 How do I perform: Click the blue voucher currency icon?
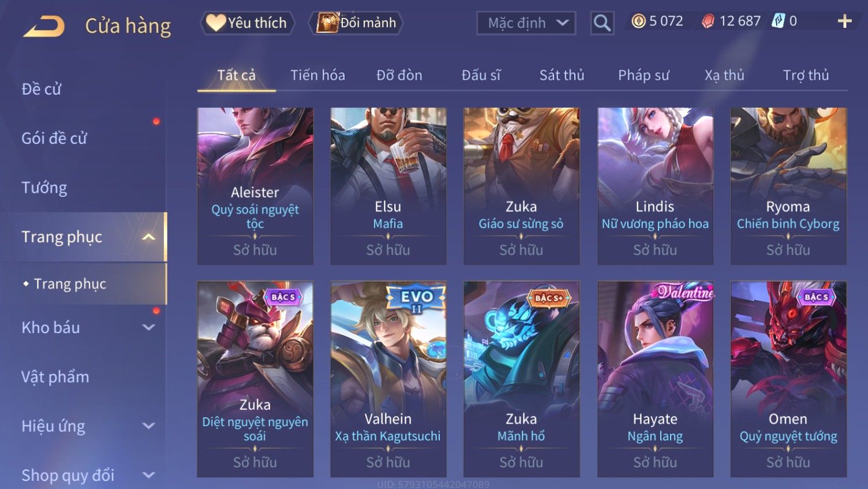tap(779, 21)
